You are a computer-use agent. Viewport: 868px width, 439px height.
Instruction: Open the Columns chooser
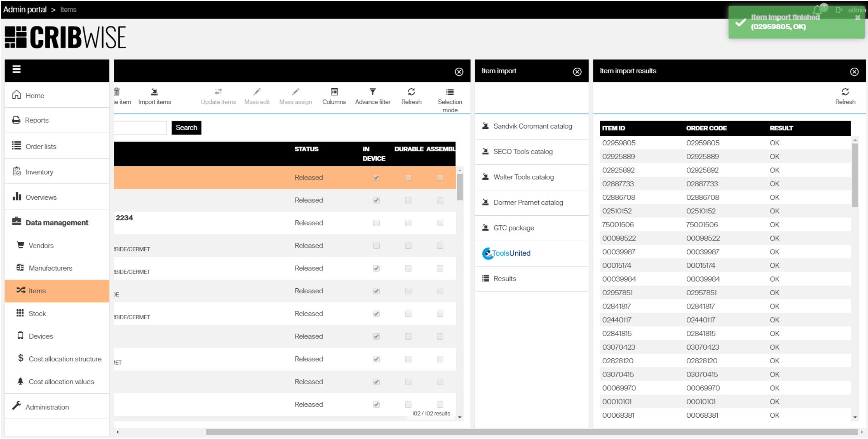[334, 96]
